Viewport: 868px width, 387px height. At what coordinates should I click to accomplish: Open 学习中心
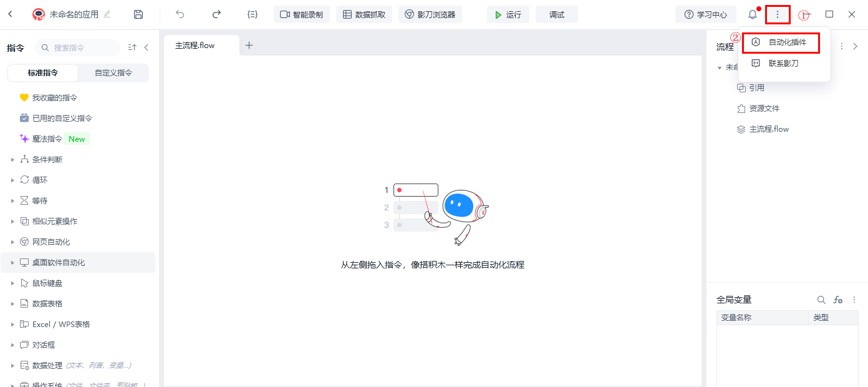706,14
